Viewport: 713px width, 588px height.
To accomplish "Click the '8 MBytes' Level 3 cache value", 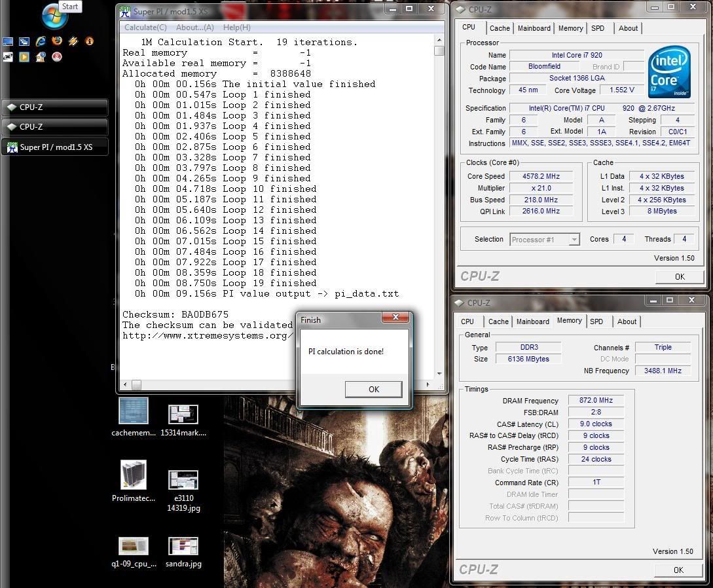I will (662, 211).
